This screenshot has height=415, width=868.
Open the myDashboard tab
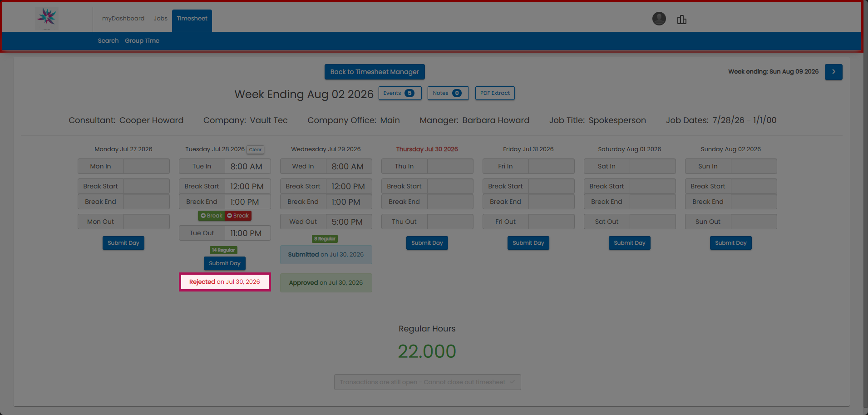click(123, 19)
